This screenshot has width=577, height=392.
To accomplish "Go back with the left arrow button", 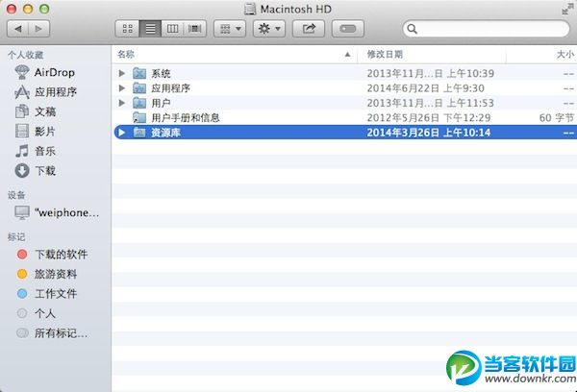I will tap(17, 29).
